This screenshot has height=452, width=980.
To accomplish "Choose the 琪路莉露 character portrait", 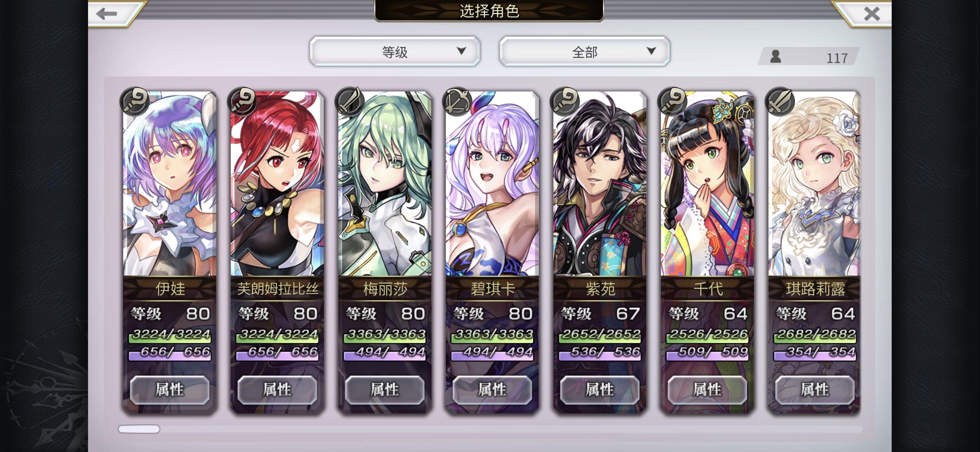I will click(814, 183).
